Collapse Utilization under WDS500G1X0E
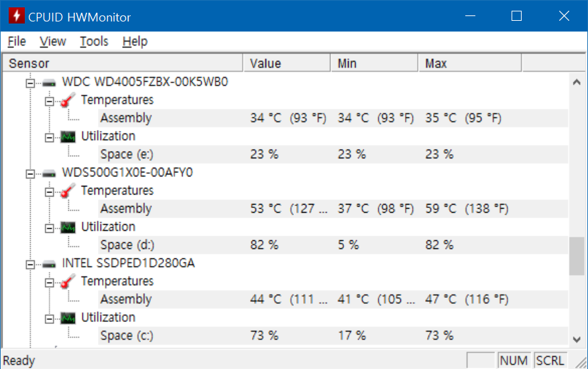The width and height of the screenshot is (588, 369). pyautogui.click(x=49, y=228)
